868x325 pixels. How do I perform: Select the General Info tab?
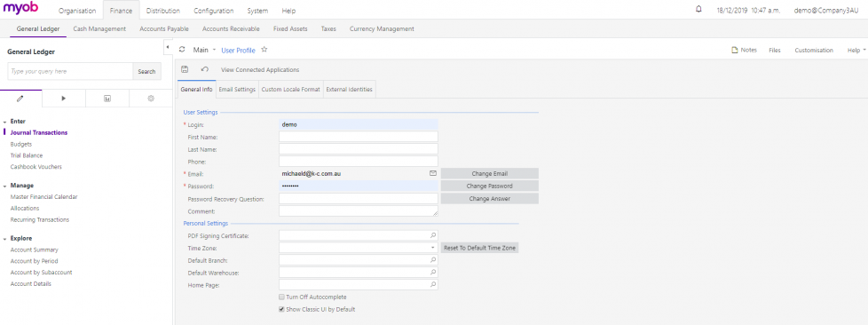point(196,89)
